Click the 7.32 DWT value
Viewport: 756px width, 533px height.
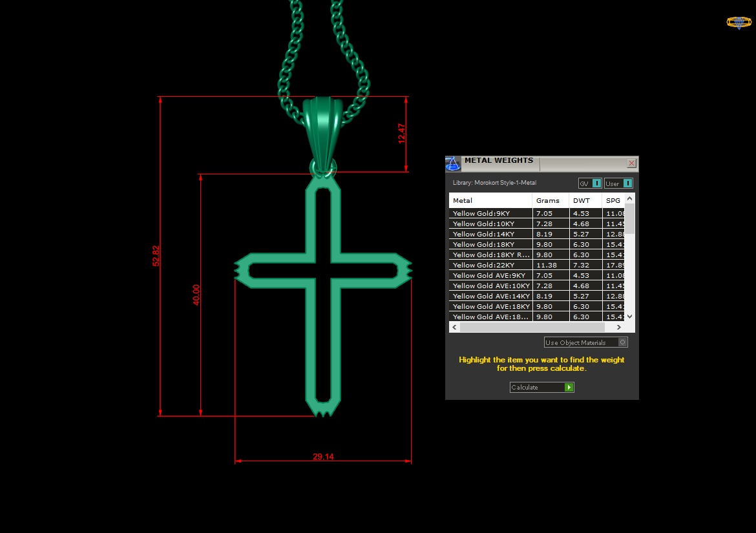[581, 265]
